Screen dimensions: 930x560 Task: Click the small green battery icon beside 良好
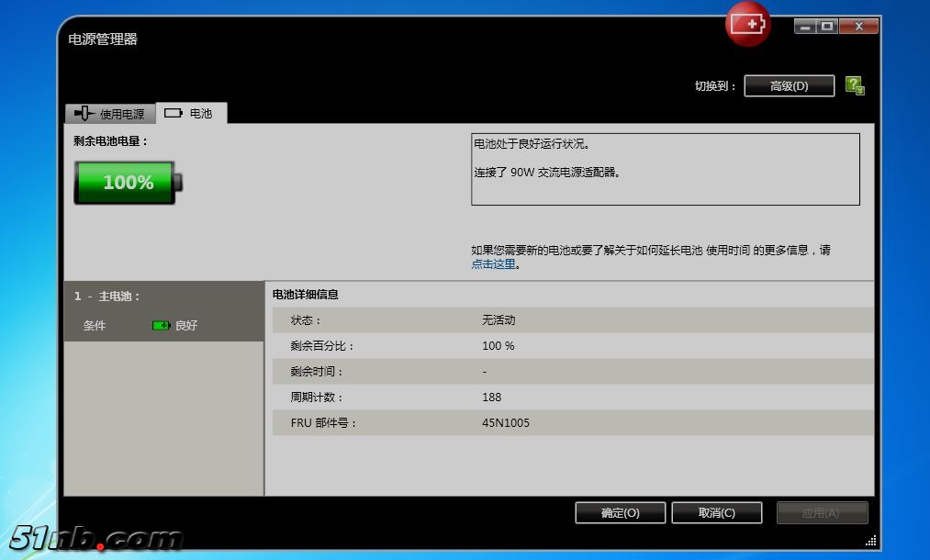click(x=162, y=325)
